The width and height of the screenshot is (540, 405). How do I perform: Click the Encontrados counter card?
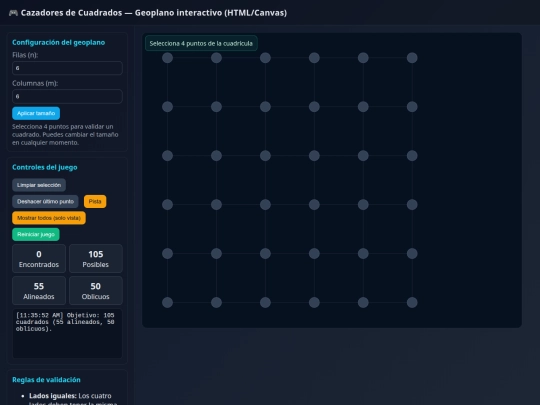[x=39, y=259]
